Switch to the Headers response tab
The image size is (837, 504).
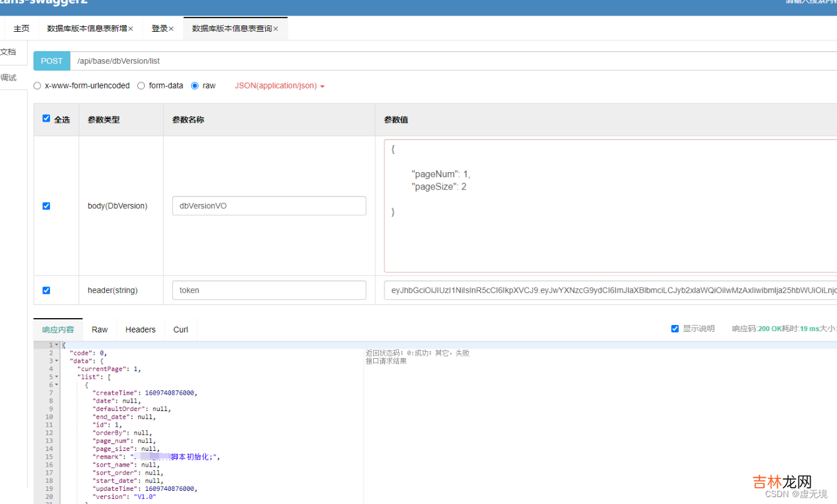[x=140, y=329]
